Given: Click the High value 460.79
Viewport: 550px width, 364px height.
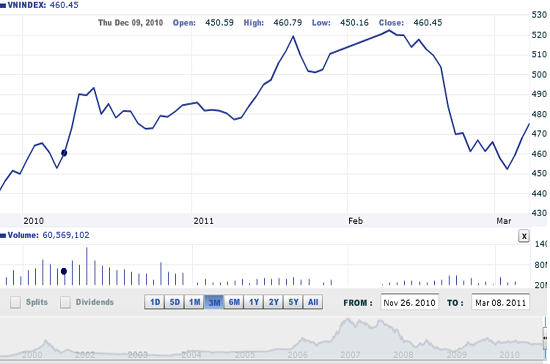Looking at the screenshot, I should (x=288, y=23).
